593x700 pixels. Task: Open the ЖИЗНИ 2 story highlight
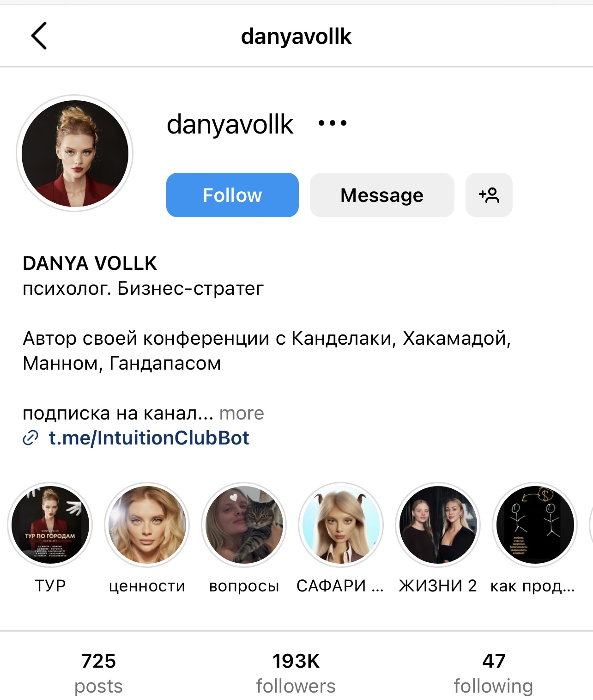click(x=438, y=525)
